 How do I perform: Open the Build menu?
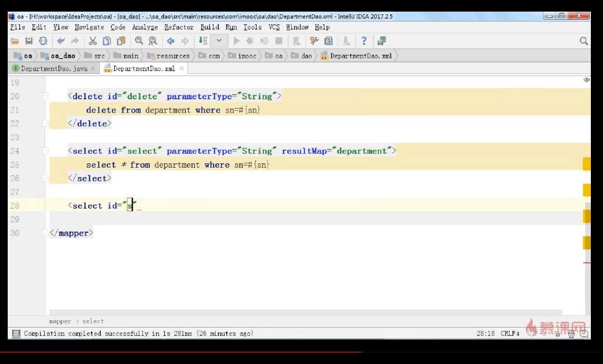[x=210, y=27]
